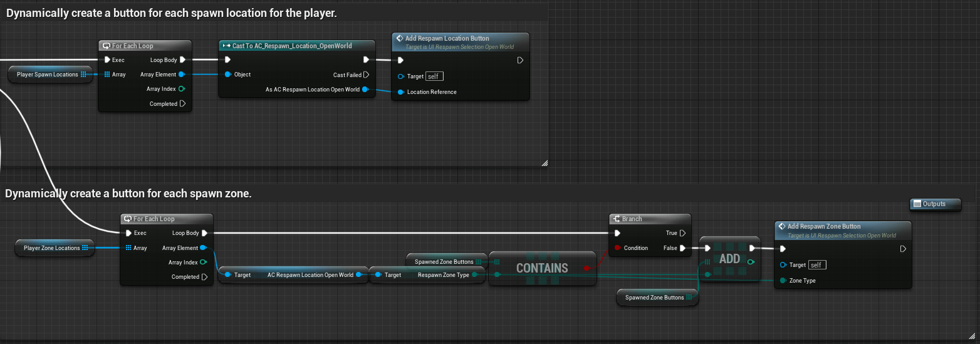980x344 pixels.
Task: Click Array Element pin on lower For Each Loop
Action: pyautogui.click(x=203, y=248)
